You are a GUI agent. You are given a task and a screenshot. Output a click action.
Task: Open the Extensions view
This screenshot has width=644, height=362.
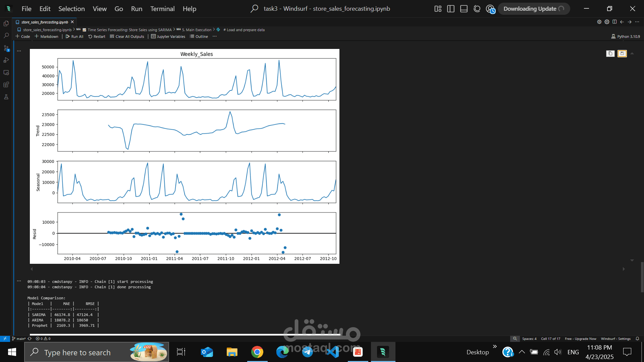tap(6, 84)
